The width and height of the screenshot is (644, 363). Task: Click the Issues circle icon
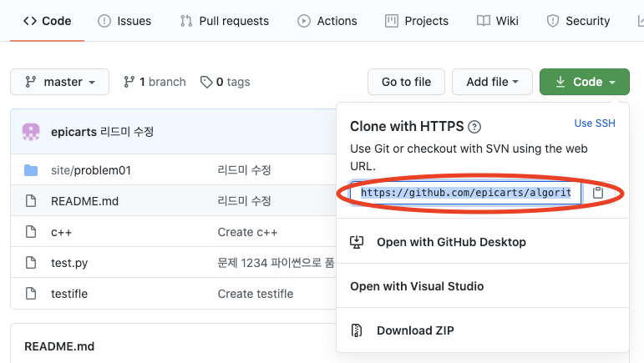(104, 21)
